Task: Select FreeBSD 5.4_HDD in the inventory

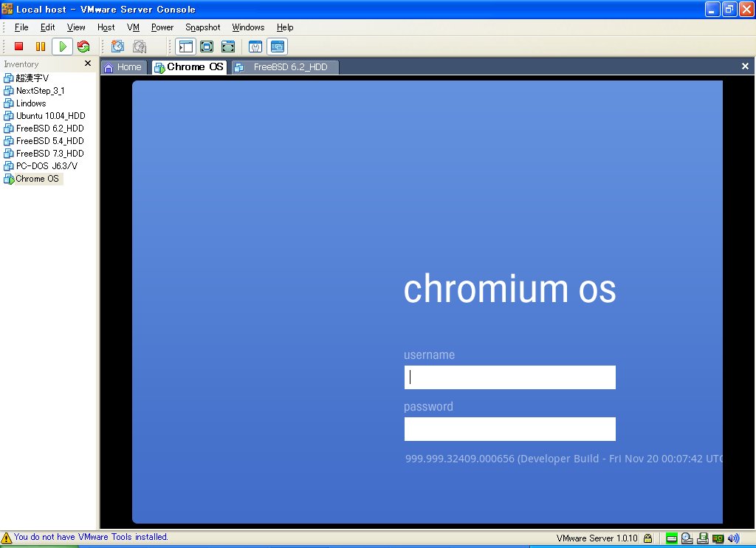Action: point(44,140)
